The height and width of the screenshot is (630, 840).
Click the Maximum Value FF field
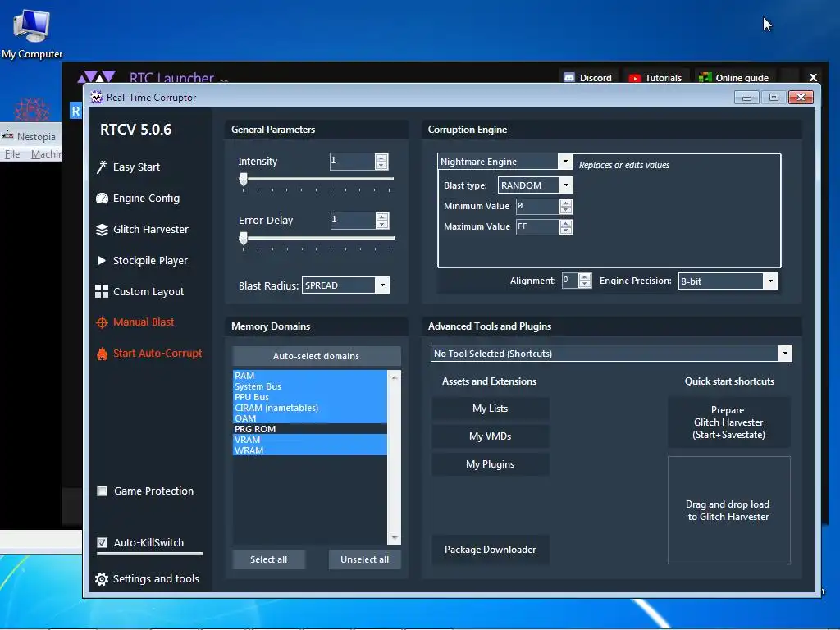[x=538, y=226]
